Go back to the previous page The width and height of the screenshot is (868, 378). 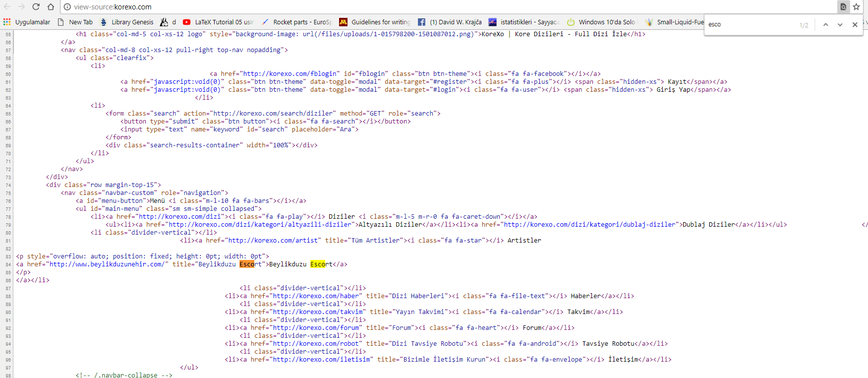[7, 7]
